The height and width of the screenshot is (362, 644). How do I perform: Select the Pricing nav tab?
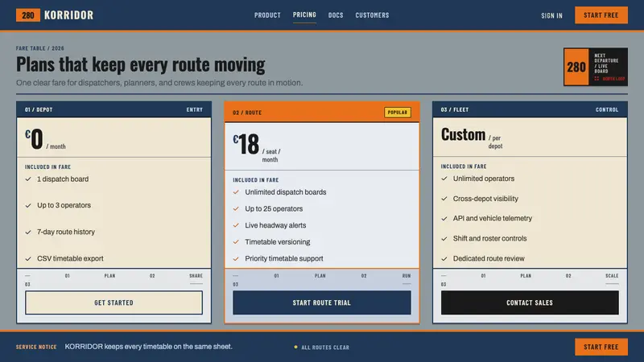(x=304, y=14)
